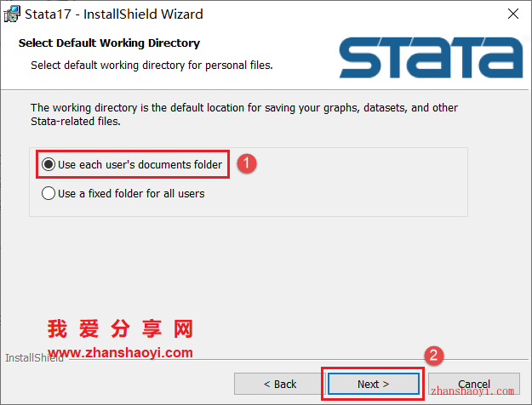The image size is (532, 405).
Task: Close the InstallShield Wizard window
Action: coord(513,14)
